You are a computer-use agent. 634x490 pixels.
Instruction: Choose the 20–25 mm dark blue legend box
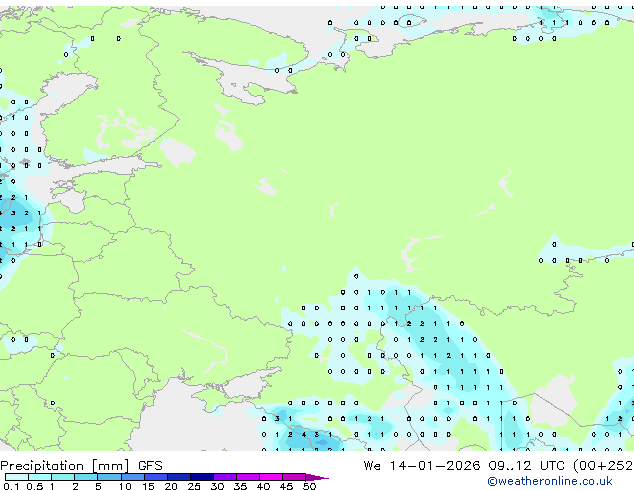coord(179,477)
